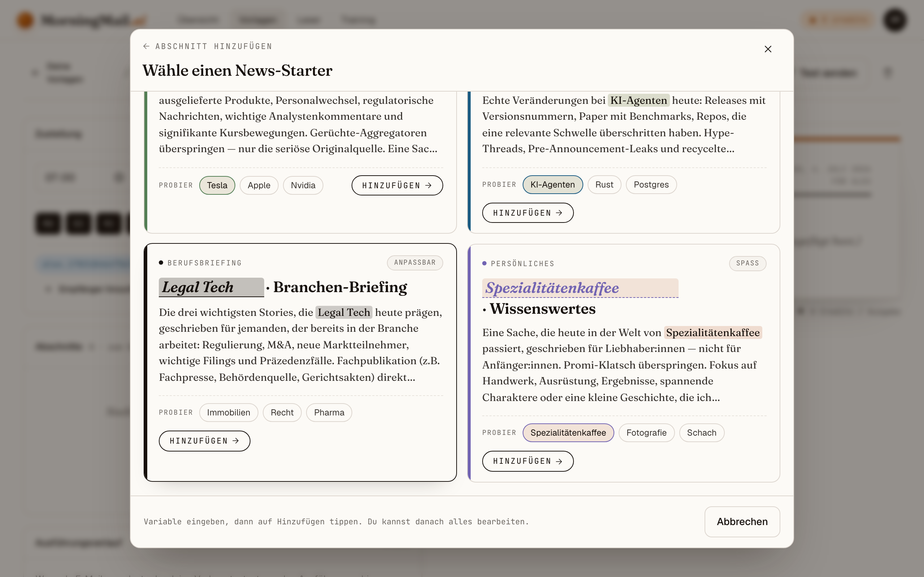Choose the Rust suggestion chip

tap(604, 184)
